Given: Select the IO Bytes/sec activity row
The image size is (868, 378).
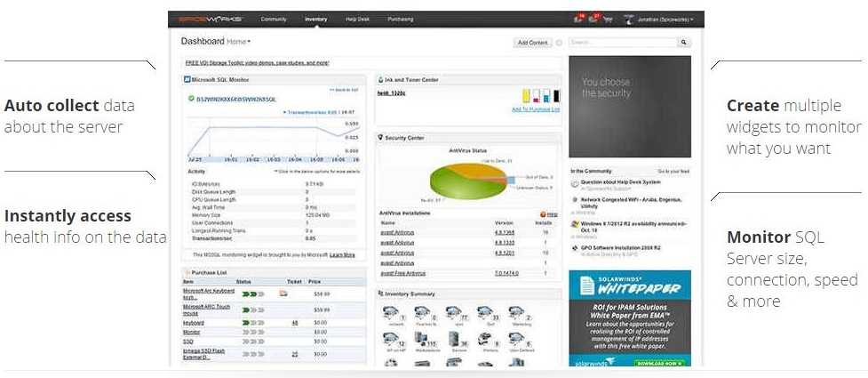Looking at the screenshot, I should tap(273, 183).
